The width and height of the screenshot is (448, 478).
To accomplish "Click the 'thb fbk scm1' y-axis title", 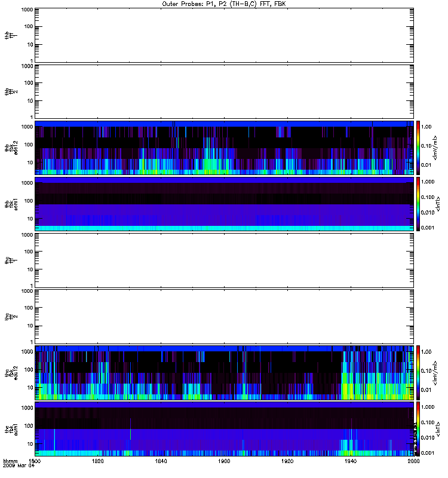I will point(11,204).
